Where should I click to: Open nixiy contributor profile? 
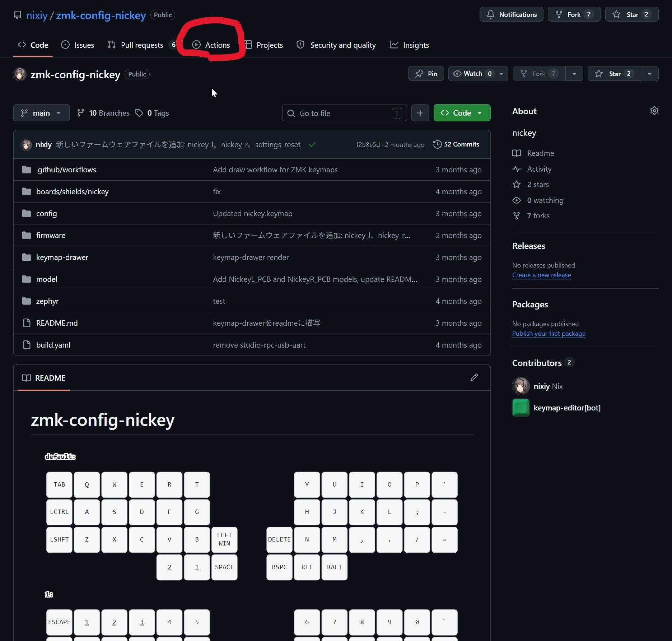point(541,386)
